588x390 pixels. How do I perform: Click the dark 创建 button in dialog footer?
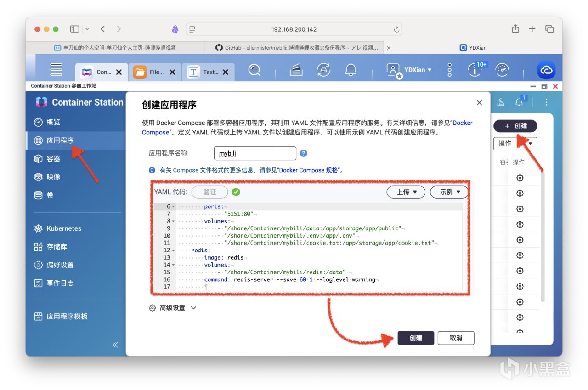(416, 338)
